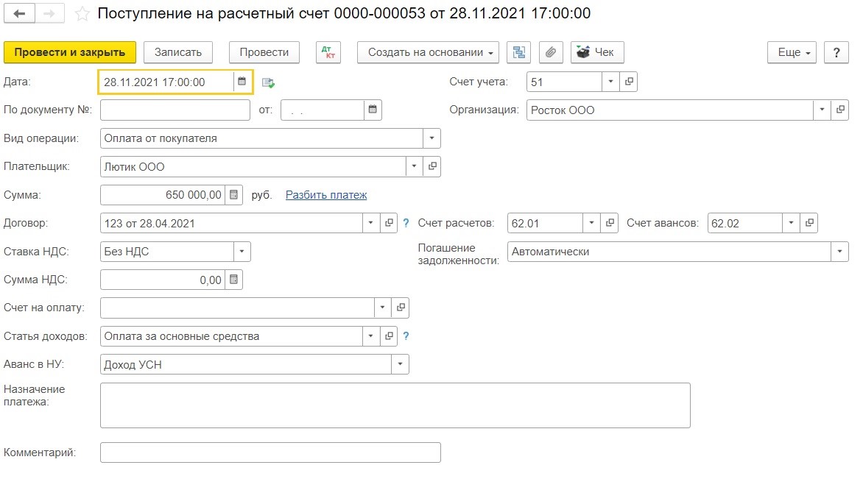The width and height of the screenshot is (863, 504).
Task: Open calculator for the Сумма field
Action: [x=233, y=195]
